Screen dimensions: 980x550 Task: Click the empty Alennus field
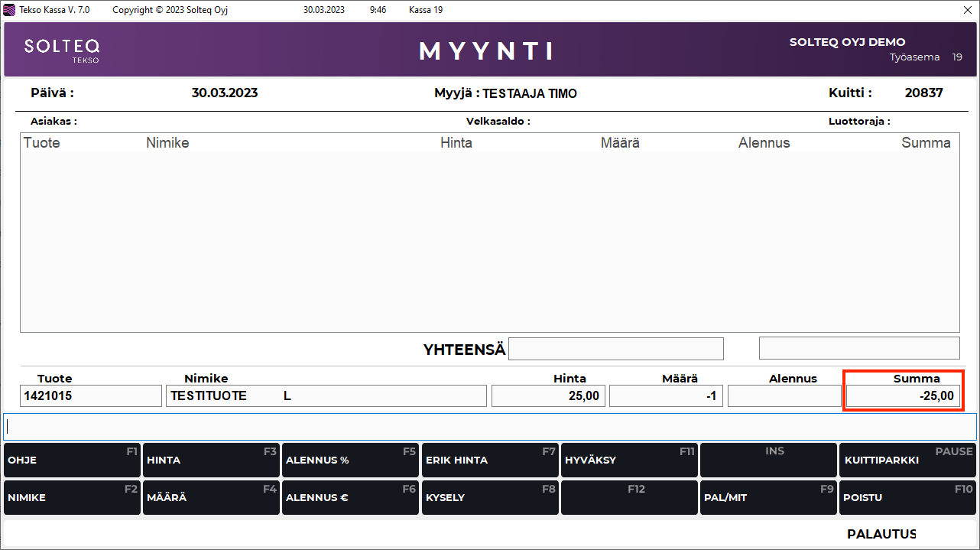(784, 396)
